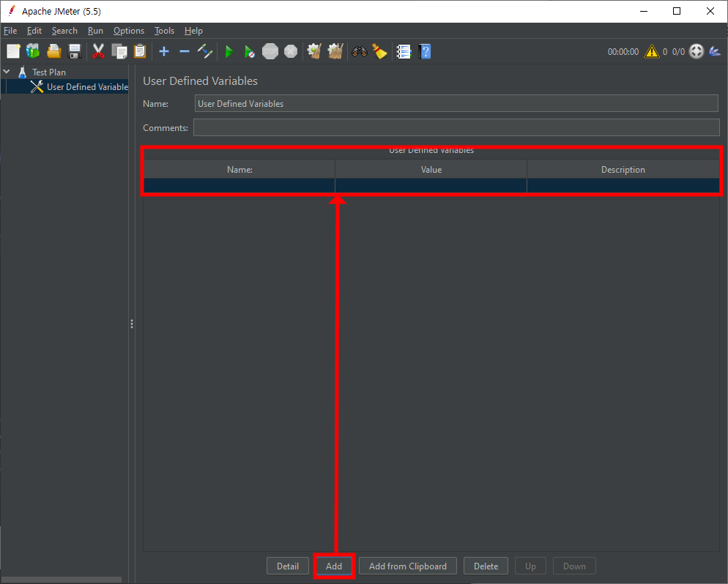Select the Test Plan tree item
The width and height of the screenshot is (728, 584).
tap(49, 72)
